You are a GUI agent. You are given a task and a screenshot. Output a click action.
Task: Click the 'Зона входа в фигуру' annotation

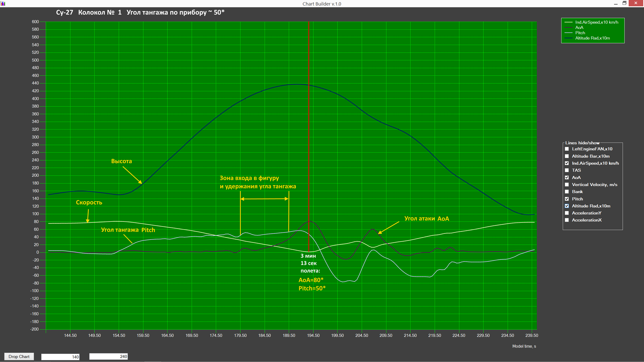(249, 178)
